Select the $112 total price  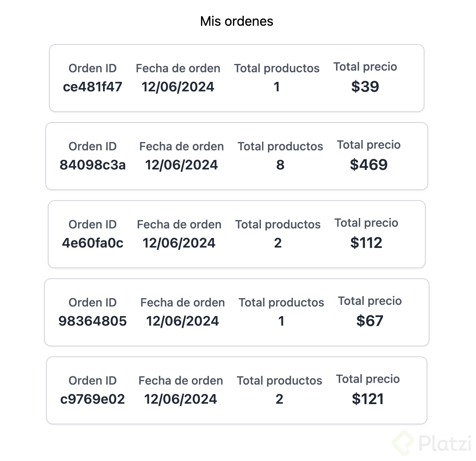pyautogui.click(x=366, y=243)
